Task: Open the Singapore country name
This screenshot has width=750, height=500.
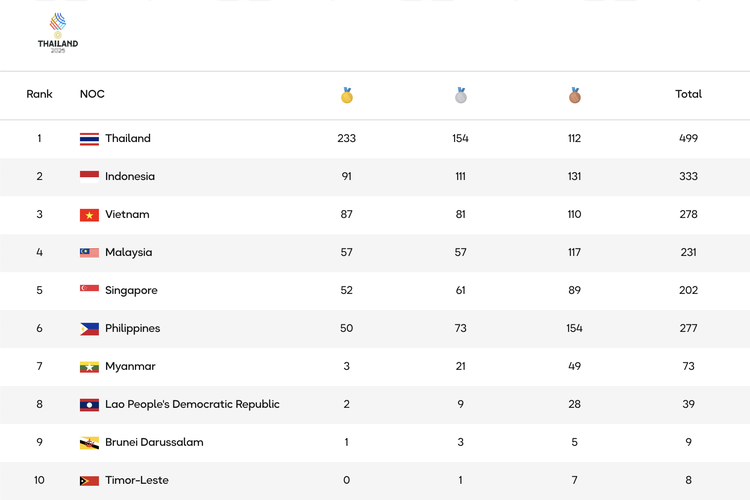Action: coord(131,290)
